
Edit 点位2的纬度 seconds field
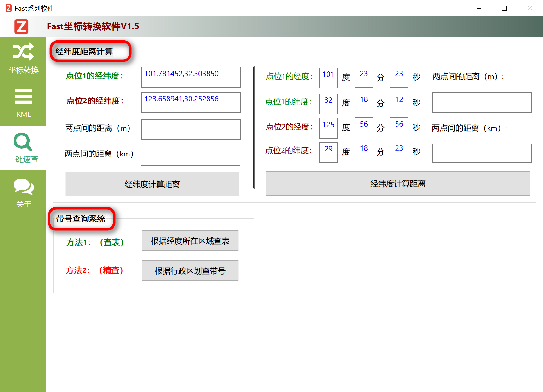tap(399, 152)
